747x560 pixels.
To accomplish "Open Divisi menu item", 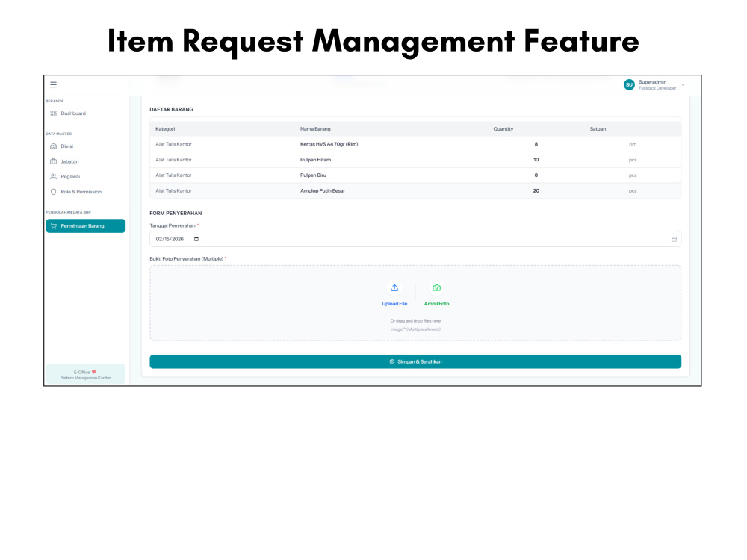I will pos(86,146).
